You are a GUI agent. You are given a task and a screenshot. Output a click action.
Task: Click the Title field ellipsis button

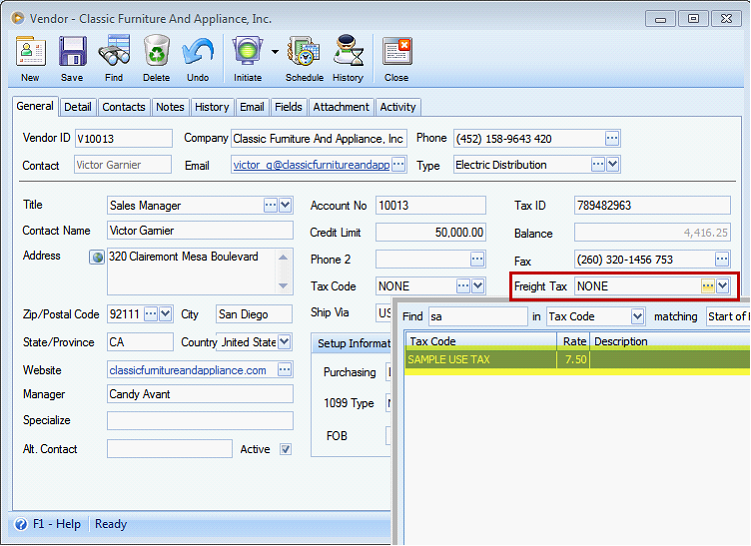(271, 205)
